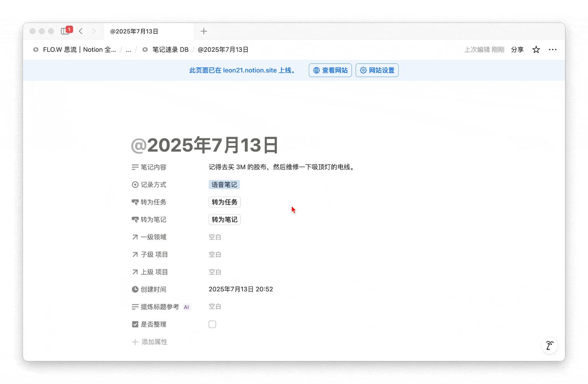
Task: Check the 是否整理 checkbox
Action: pos(212,324)
